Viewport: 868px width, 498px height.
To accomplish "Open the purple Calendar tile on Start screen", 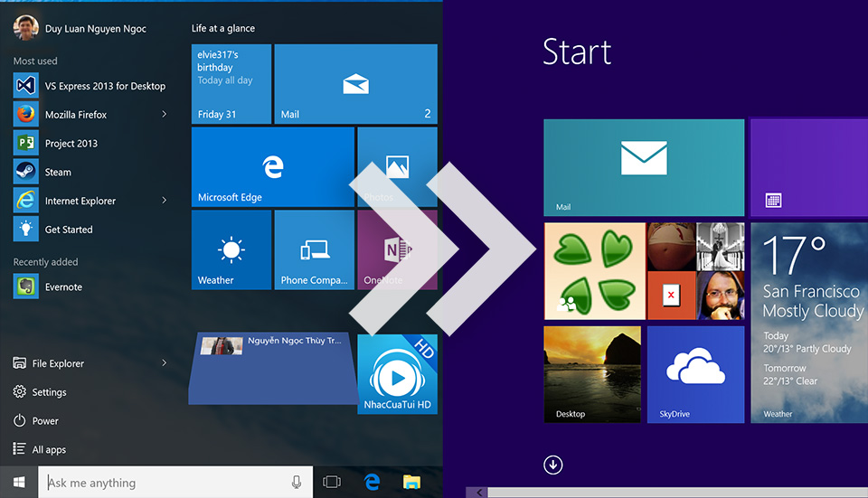I will pyautogui.click(x=809, y=168).
